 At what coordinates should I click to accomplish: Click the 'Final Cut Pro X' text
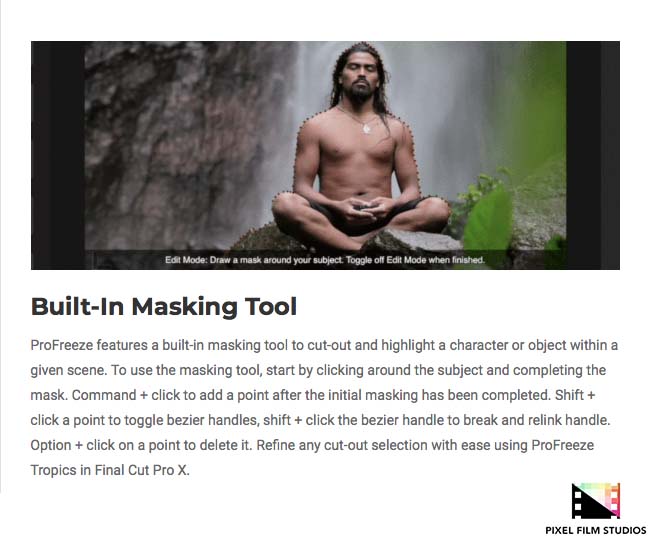pos(142,470)
